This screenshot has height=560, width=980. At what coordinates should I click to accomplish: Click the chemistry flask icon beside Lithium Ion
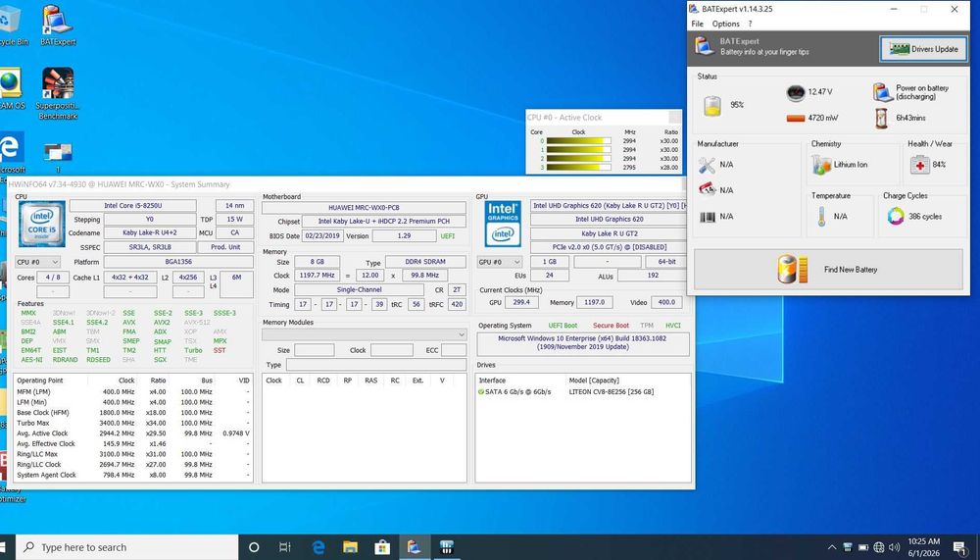pyautogui.click(x=820, y=165)
